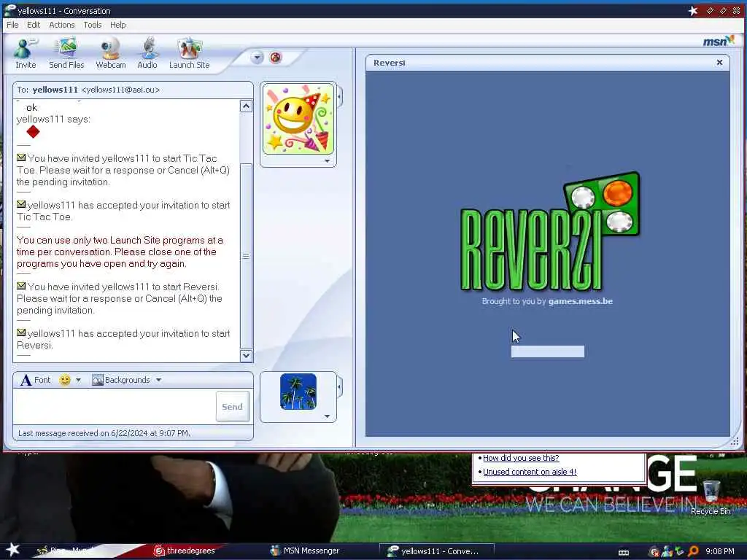Switch to the threedegrees taskbar button
Image resolution: width=747 pixels, height=560 pixels.
pos(185,551)
